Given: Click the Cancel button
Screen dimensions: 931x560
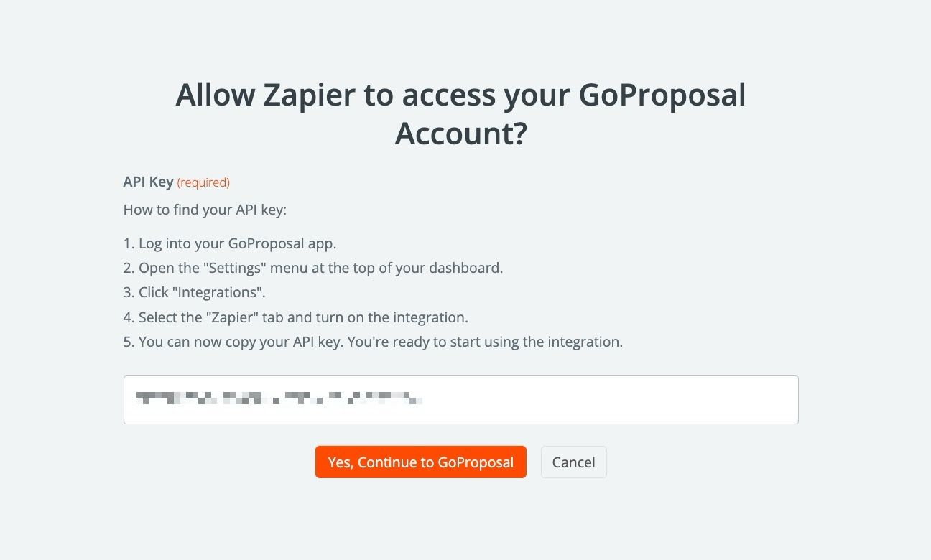Looking at the screenshot, I should point(573,462).
